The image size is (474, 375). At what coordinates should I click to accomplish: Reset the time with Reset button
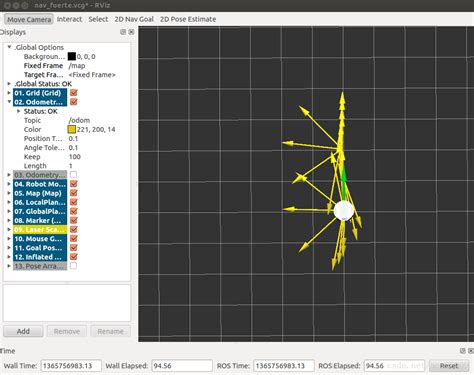[449, 366]
